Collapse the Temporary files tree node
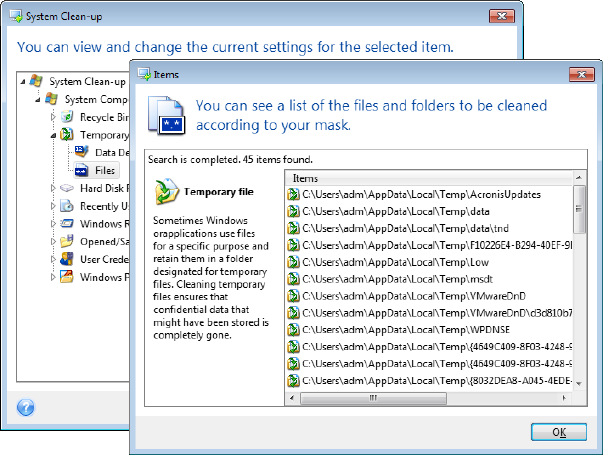 click(x=53, y=135)
